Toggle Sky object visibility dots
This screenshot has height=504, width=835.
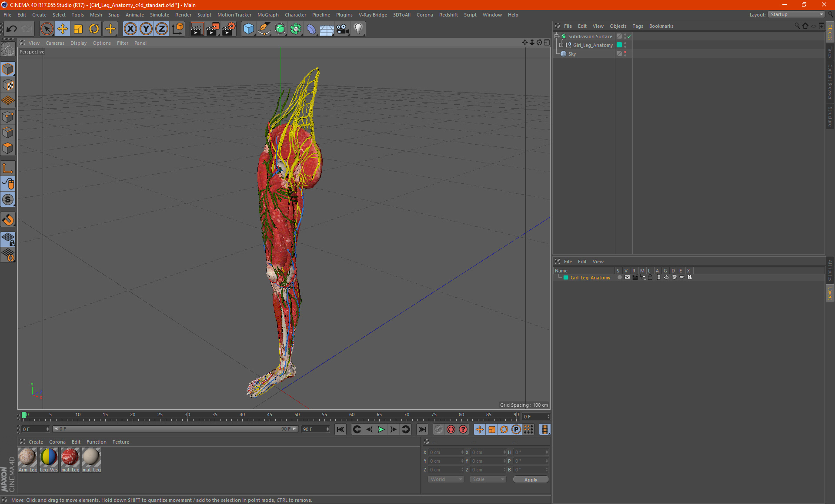(x=625, y=53)
